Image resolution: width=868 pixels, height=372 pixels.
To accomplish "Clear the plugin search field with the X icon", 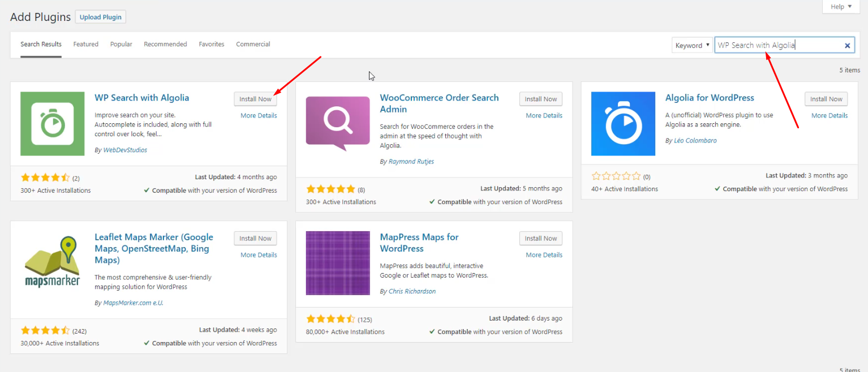I will pos(847,46).
